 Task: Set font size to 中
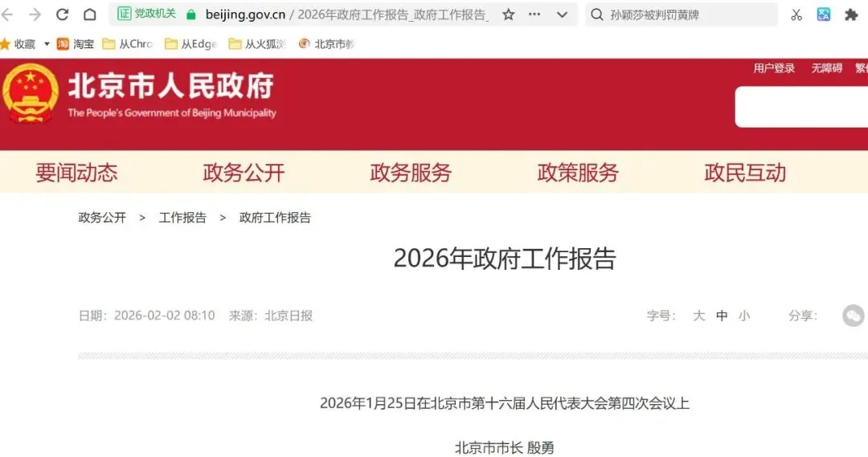(722, 316)
